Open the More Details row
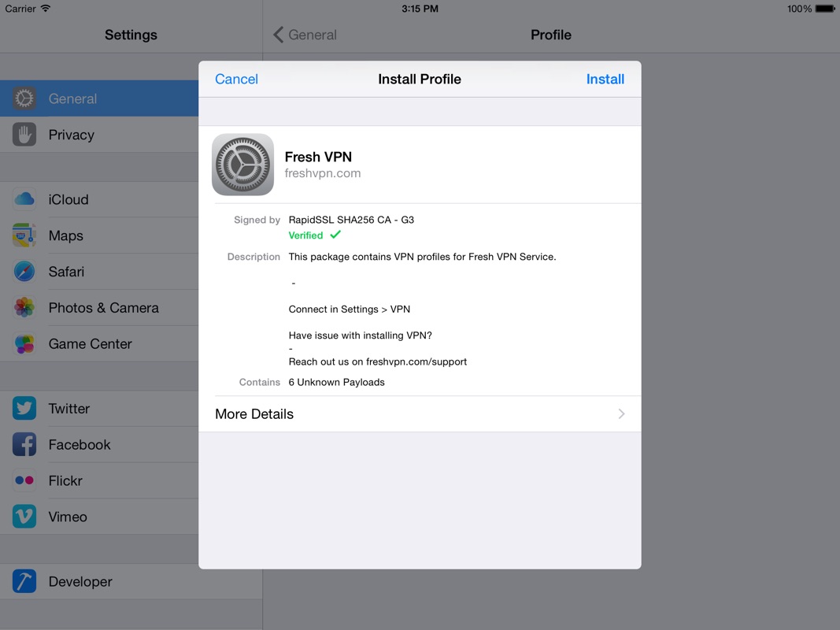840x630 pixels. pos(420,413)
